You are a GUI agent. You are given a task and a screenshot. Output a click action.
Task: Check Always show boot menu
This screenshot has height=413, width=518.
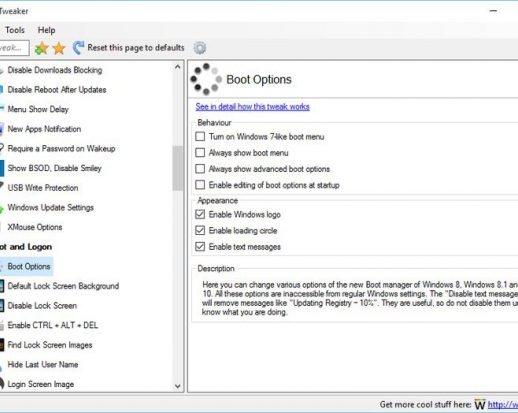point(200,152)
